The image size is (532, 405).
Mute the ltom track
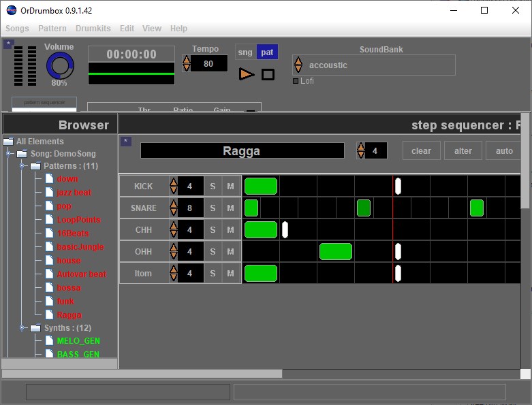(x=231, y=273)
